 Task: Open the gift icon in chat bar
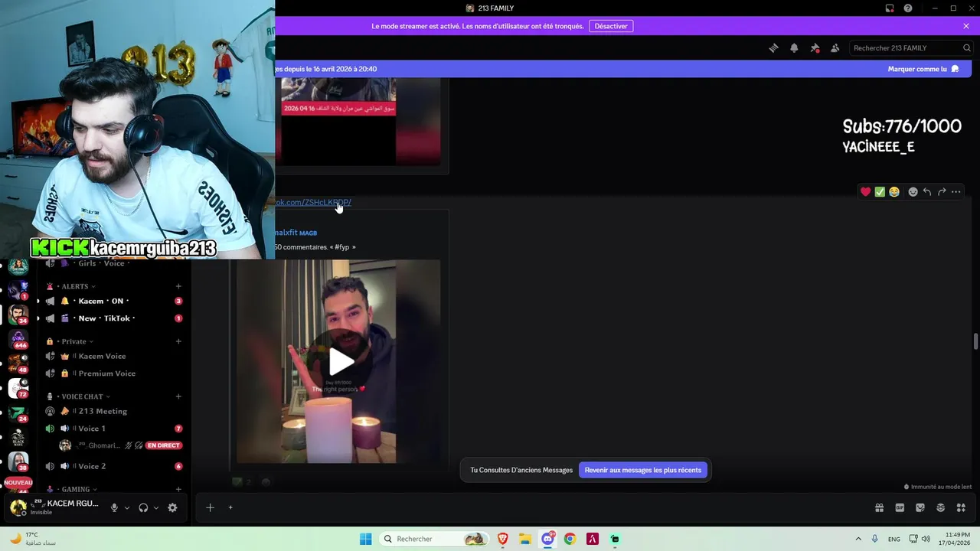pyautogui.click(x=879, y=507)
